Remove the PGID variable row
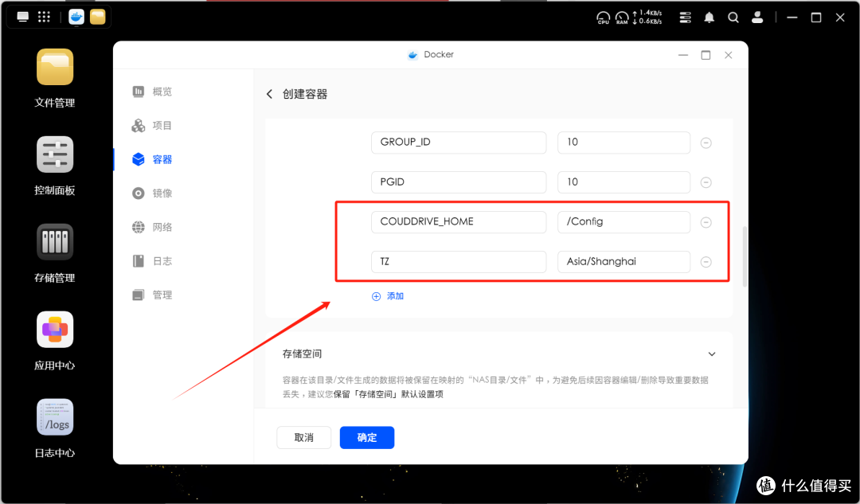This screenshot has height=504, width=860. (x=706, y=182)
